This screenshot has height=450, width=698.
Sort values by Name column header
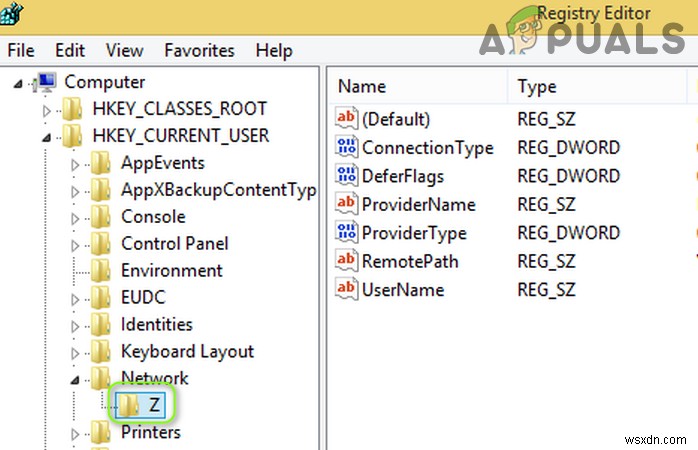point(362,86)
